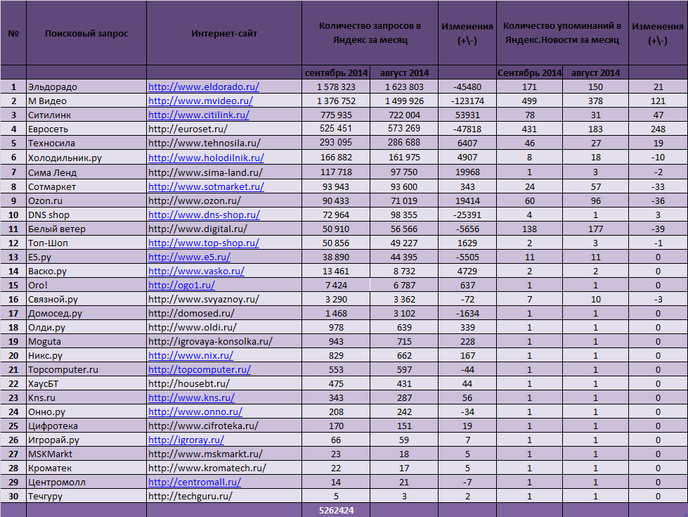Select the news count 138

[529, 229]
